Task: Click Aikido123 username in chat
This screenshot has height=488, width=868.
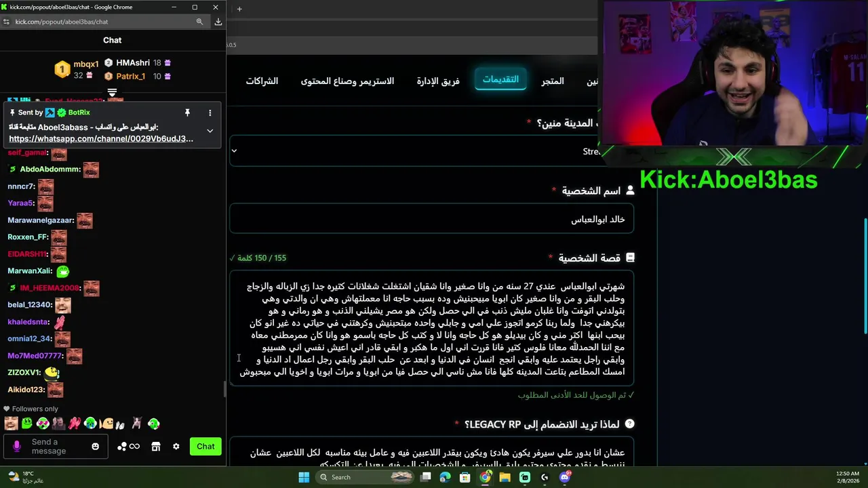Action: coord(26,390)
